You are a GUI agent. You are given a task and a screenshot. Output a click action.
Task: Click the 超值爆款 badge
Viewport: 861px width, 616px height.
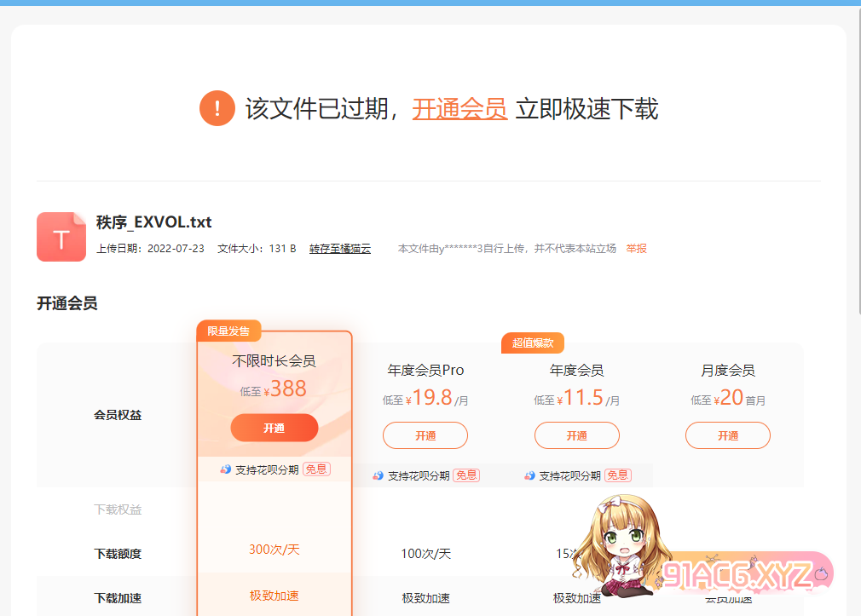click(x=533, y=343)
